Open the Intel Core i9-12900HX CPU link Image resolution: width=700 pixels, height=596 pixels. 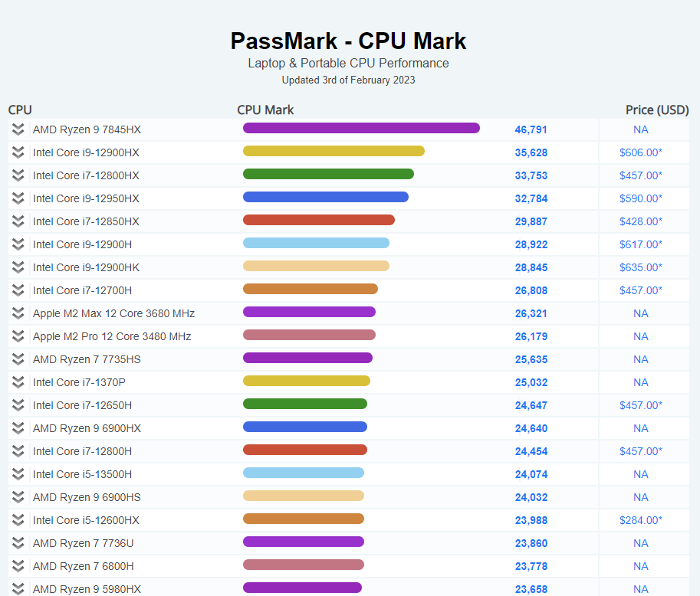tap(86, 152)
